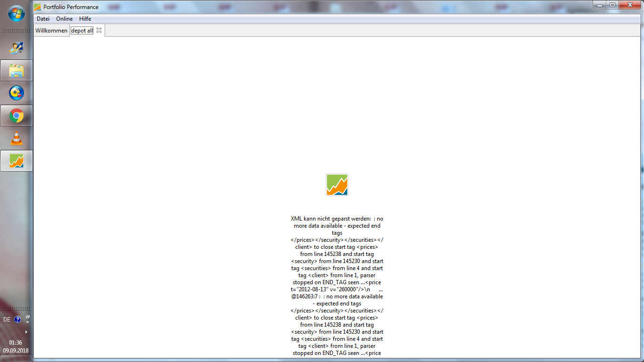644x362 pixels.
Task: Click the DE input language indicator
Action: coord(7,320)
